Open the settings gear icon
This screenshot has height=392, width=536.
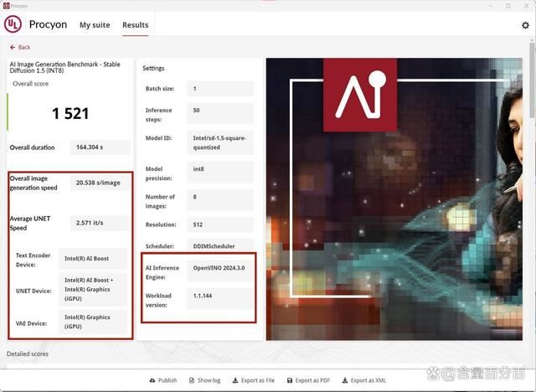coord(525,26)
